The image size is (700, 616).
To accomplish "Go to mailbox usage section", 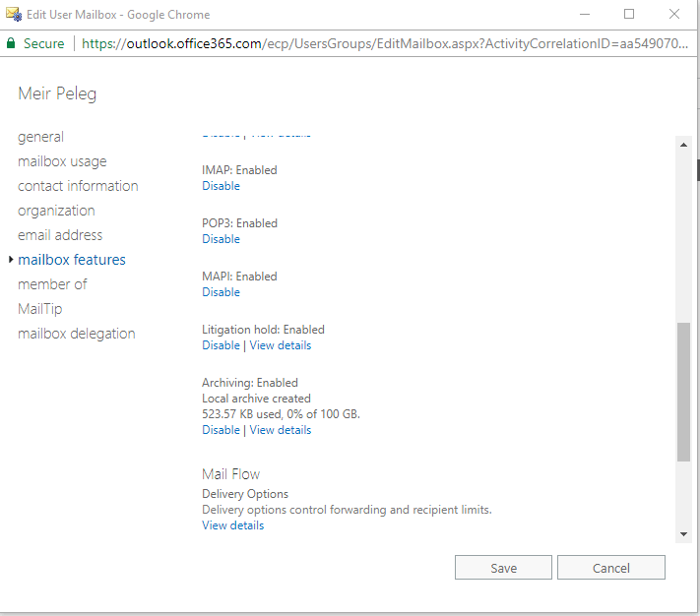I will [x=62, y=161].
